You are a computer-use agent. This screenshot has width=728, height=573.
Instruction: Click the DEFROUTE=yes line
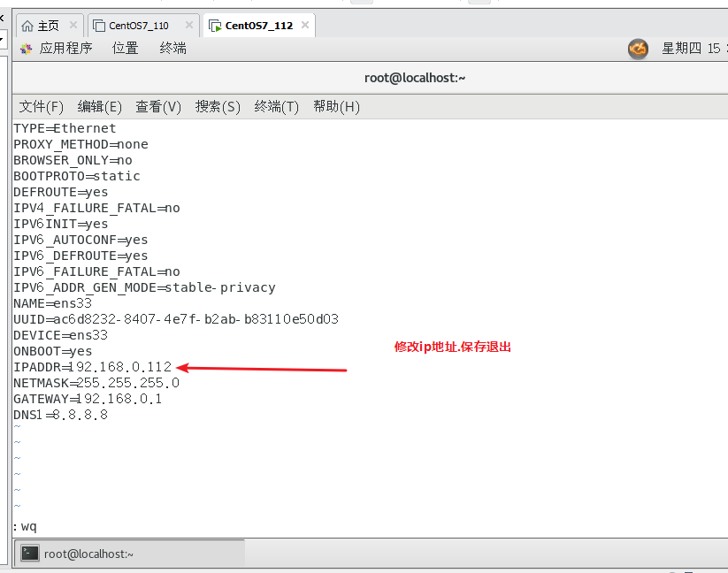[61, 192]
